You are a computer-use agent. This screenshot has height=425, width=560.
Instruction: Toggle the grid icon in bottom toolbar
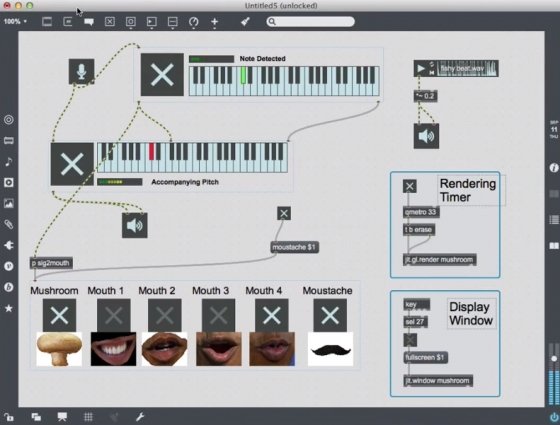point(88,417)
